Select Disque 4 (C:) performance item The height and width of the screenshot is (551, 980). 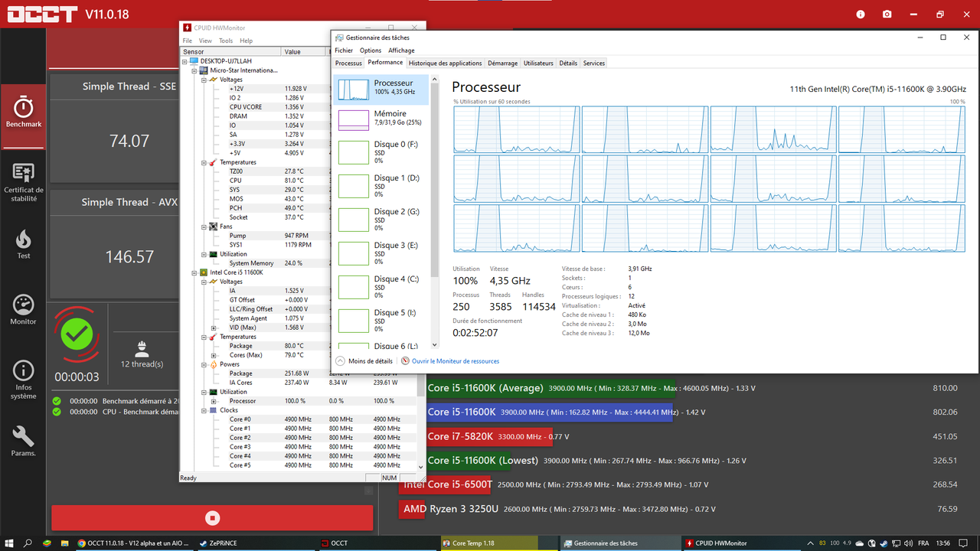(381, 287)
